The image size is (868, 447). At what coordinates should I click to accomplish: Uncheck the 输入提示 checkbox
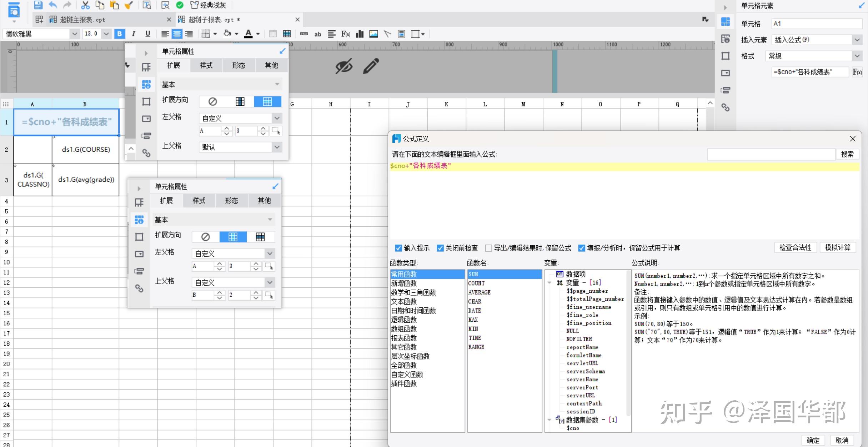click(x=398, y=248)
